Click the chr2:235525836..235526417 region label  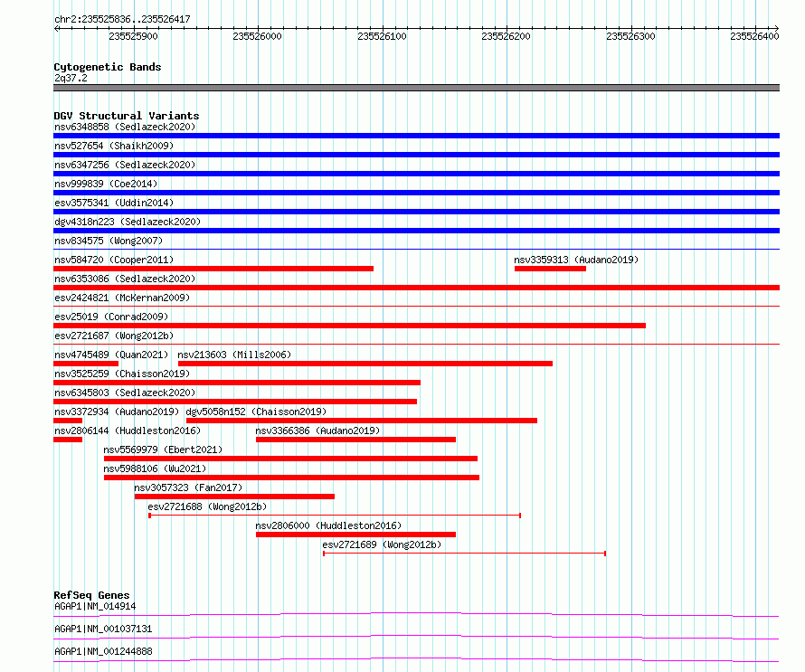122,19
